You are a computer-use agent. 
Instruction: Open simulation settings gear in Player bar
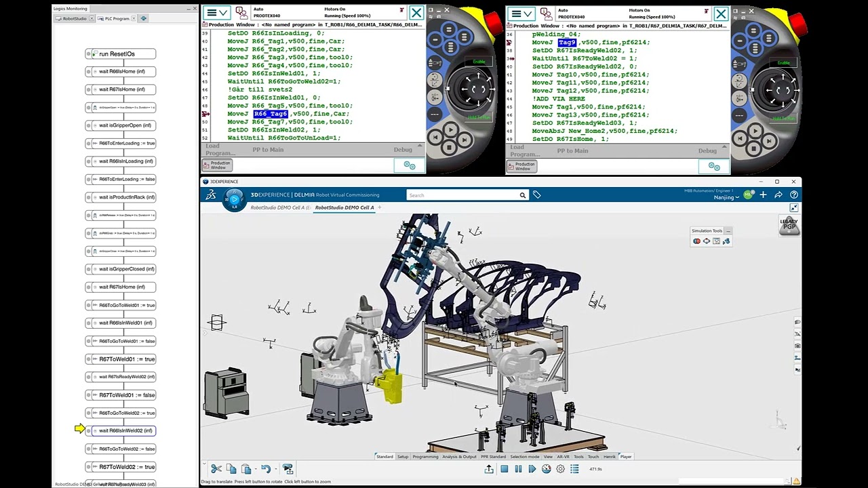point(561,469)
